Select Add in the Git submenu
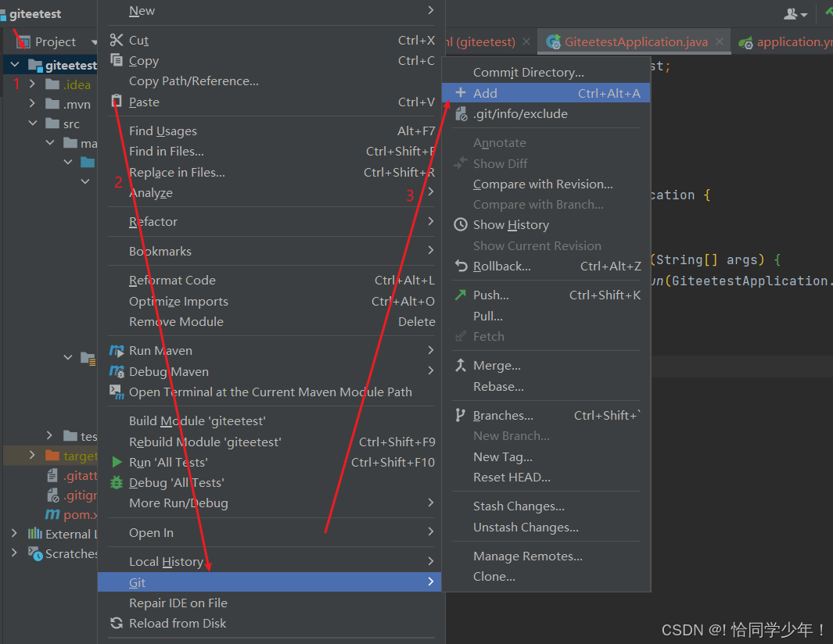This screenshot has width=833, height=644. pos(546,93)
